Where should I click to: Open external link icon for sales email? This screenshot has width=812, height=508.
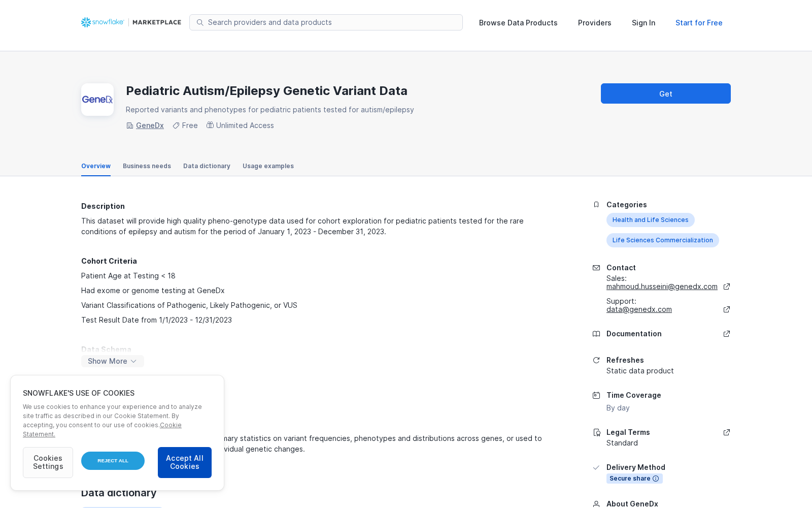tap(727, 287)
